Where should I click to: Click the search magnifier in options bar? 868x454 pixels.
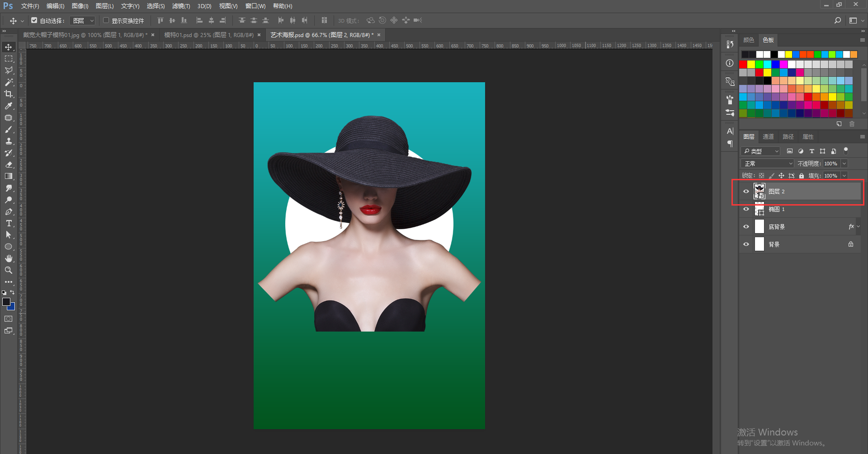point(838,20)
